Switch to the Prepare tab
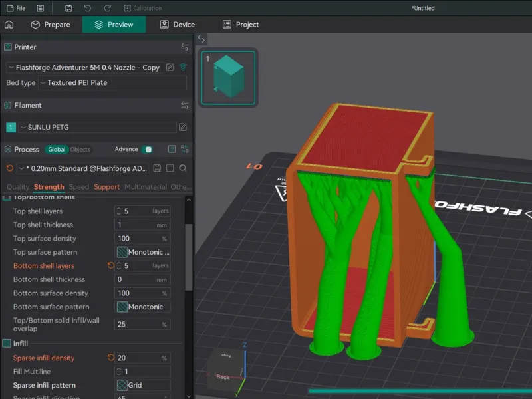The image size is (532, 399). [x=51, y=25]
